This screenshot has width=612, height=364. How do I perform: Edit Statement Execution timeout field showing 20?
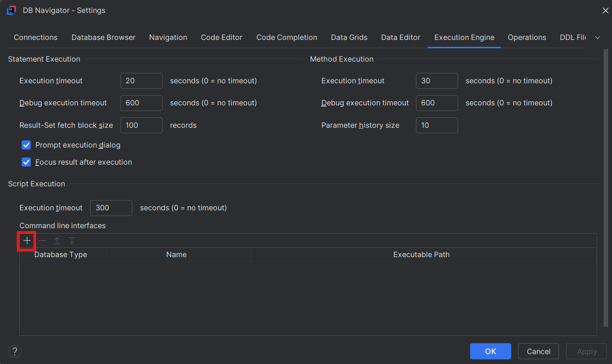(x=141, y=81)
